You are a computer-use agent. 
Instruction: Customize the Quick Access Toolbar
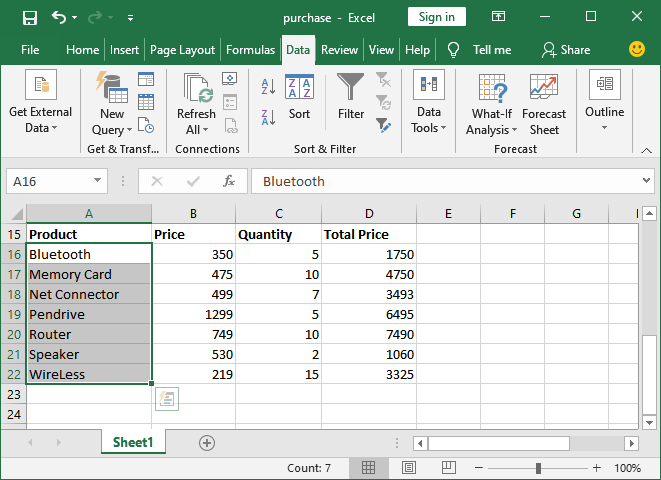pyautogui.click(x=130, y=17)
